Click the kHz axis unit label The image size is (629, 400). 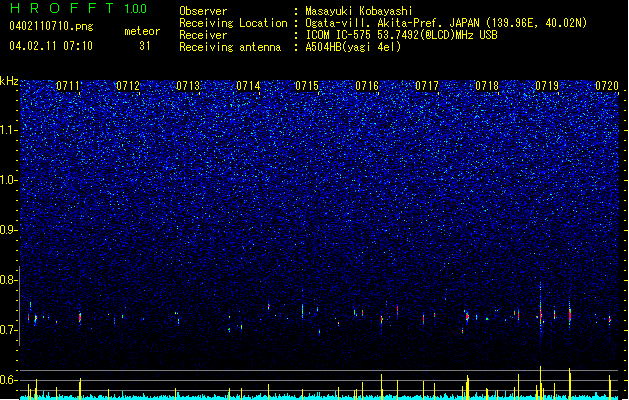click(x=9, y=81)
